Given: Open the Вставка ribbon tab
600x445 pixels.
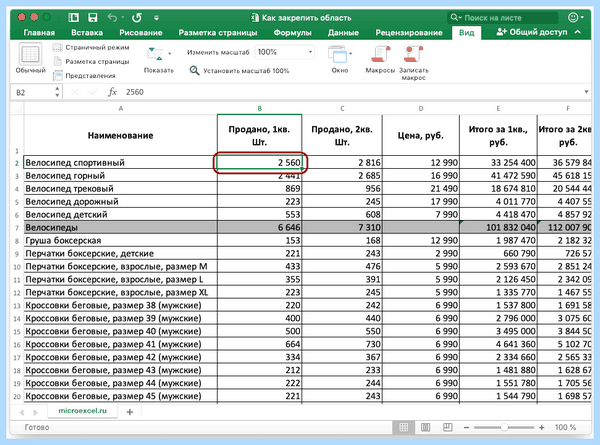Looking at the screenshot, I should 87,33.
